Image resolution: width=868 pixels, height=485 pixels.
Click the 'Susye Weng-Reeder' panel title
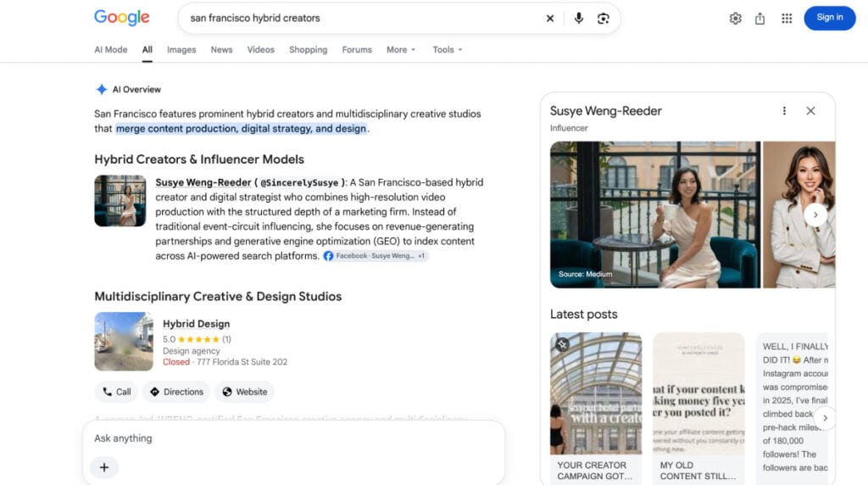(x=605, y=111)
